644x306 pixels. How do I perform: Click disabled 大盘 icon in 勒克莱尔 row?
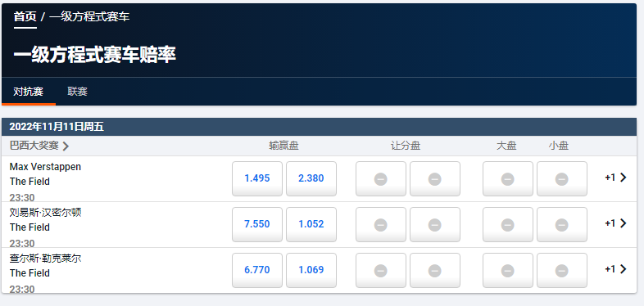coord(508,271)
